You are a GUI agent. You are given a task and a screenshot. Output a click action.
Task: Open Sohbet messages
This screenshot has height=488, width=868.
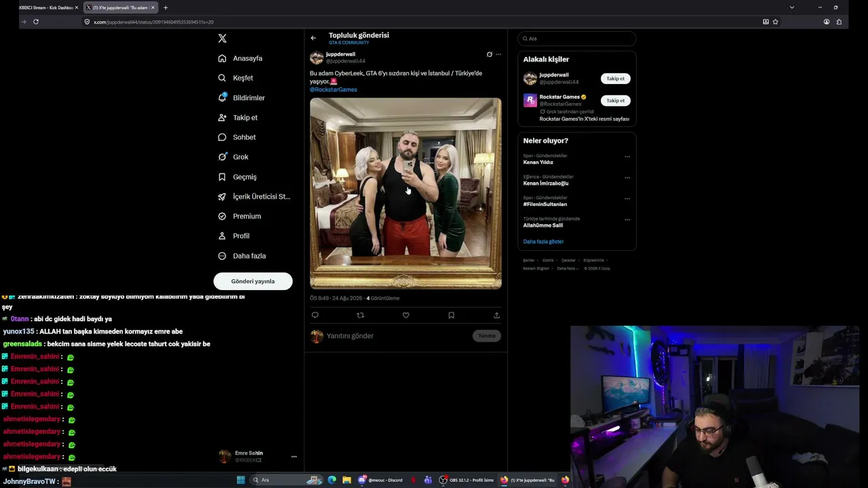(x=237, y=137)
